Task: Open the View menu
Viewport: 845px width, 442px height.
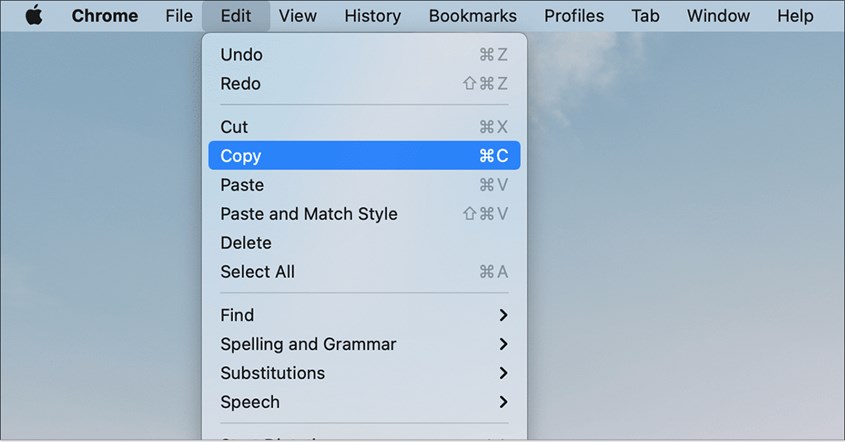Action: pos(297,16)
